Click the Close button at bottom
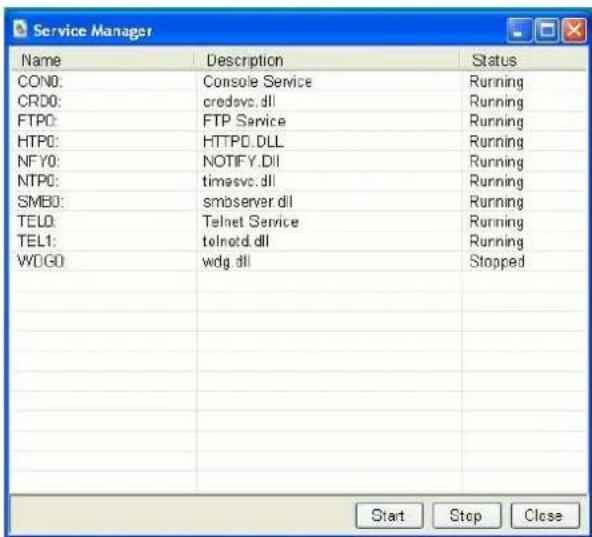 (545, 515)
